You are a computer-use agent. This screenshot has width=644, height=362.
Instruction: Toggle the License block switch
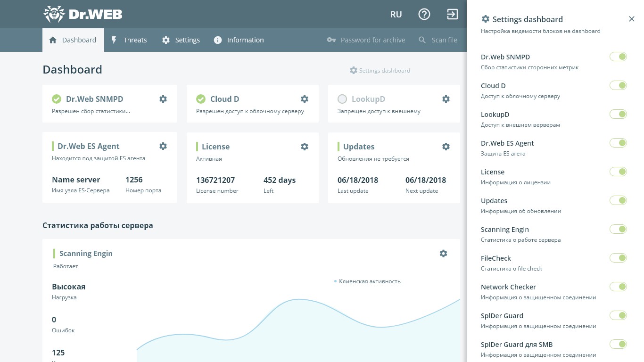point(618,172)
